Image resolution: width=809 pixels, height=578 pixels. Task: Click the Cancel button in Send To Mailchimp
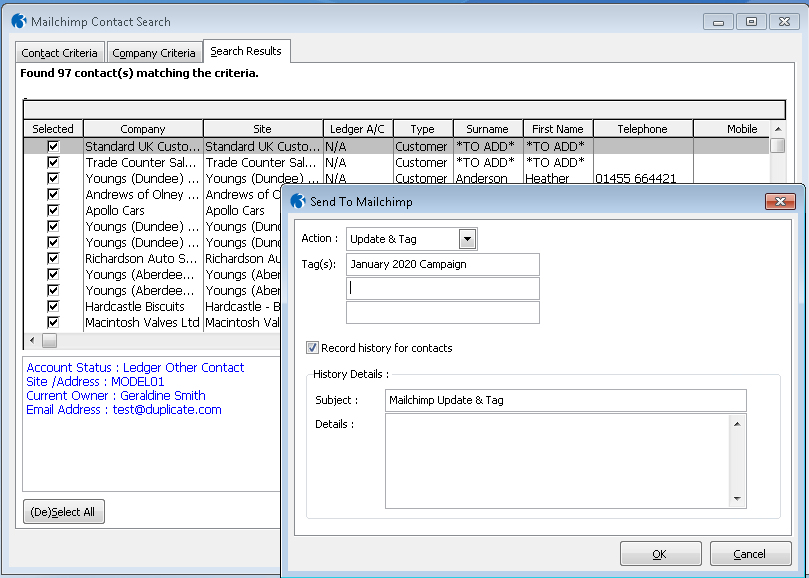coord(750,554)
